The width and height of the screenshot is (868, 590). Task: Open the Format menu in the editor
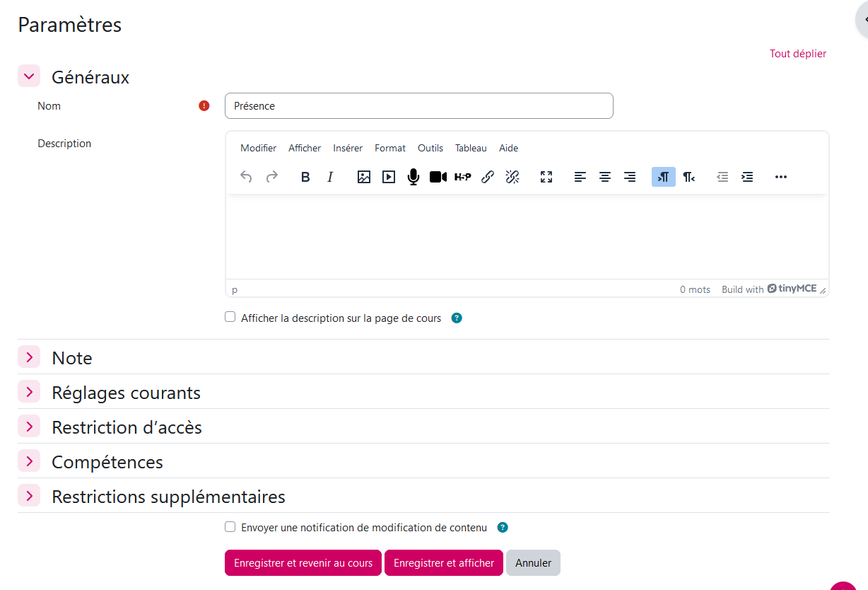(x=390, y=148)
